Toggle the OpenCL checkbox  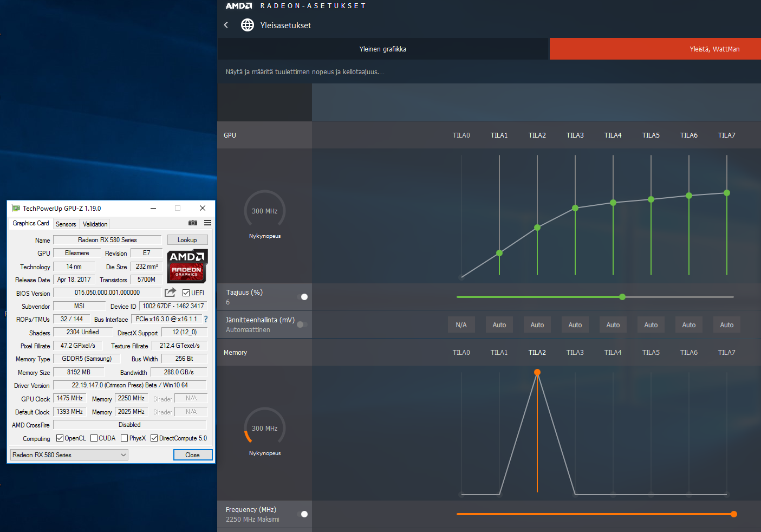pos(60,438)
